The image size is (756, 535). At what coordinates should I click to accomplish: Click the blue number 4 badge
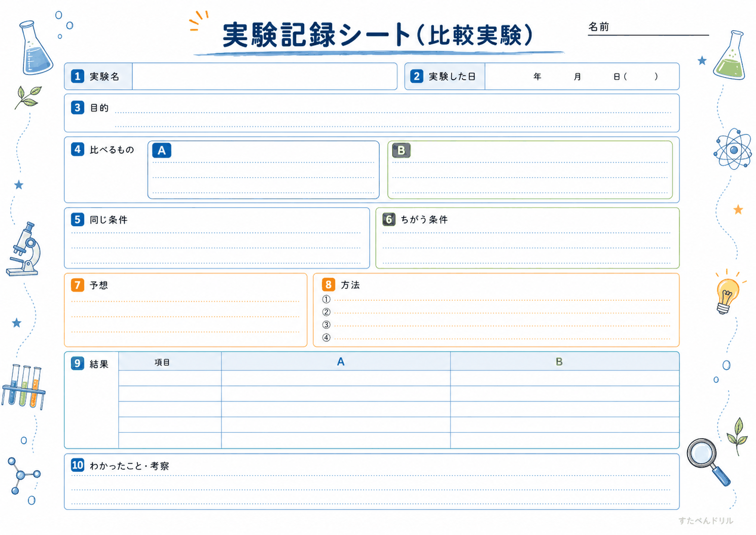pos(77,149)
